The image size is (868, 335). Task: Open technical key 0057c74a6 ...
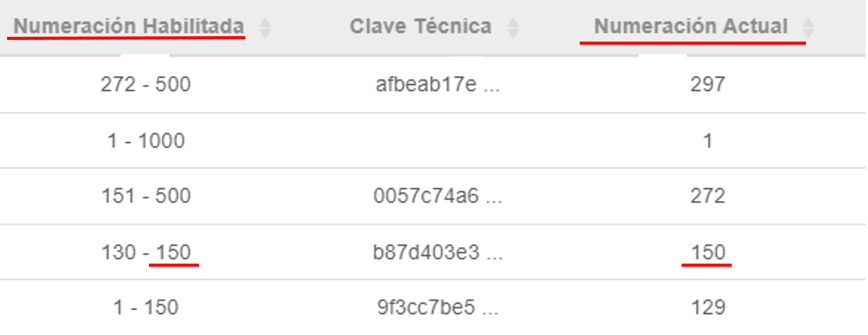(x=437, y=196)
